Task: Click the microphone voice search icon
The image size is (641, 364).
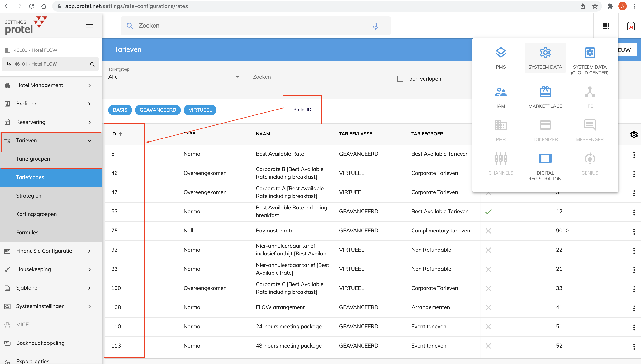Action: [375, 26]
